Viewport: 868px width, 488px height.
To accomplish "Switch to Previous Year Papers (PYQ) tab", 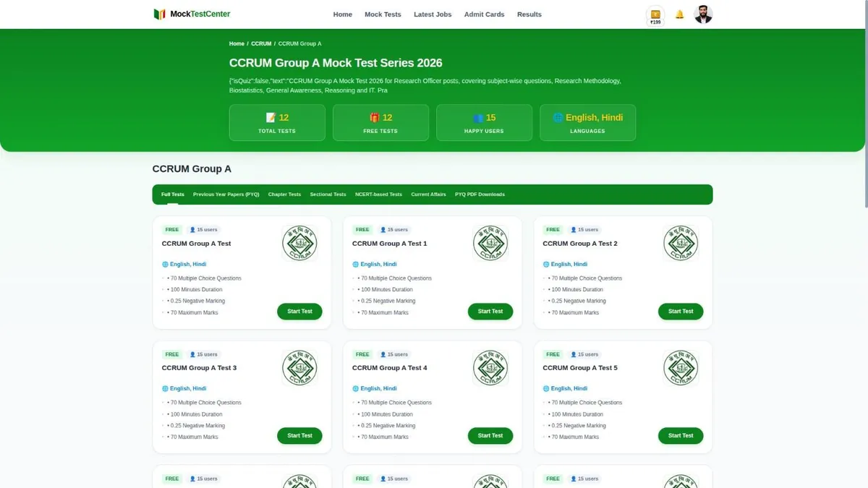I will pos(226,194).
